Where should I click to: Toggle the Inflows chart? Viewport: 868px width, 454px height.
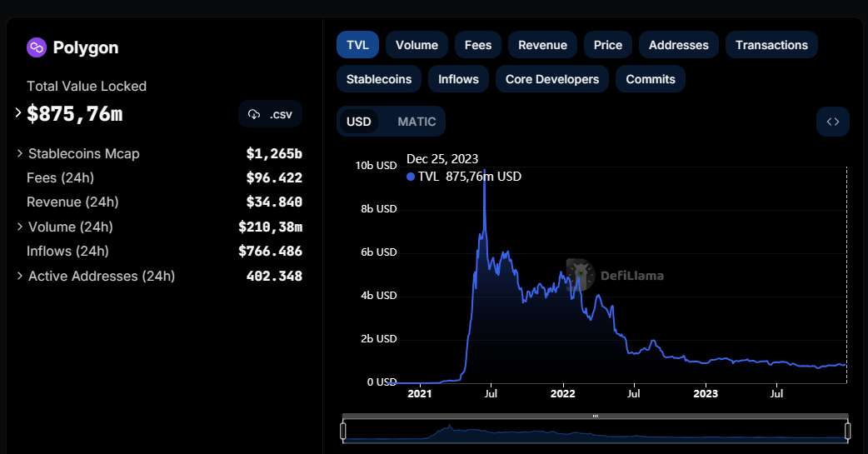tap(458, 79)
